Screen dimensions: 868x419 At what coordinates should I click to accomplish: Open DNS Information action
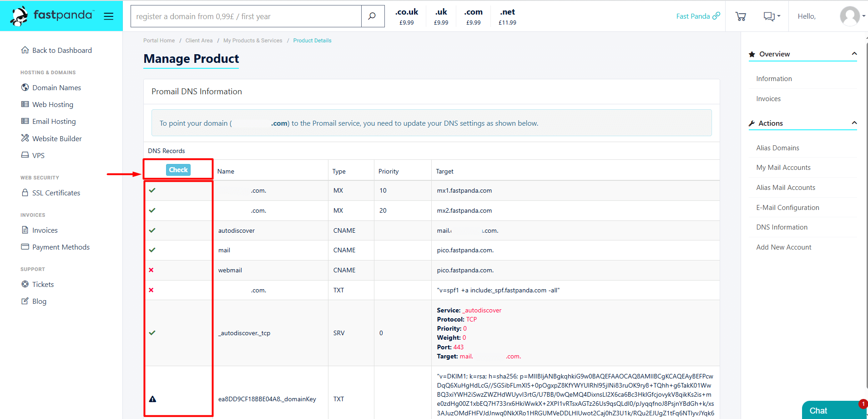[x=782, y=227]
